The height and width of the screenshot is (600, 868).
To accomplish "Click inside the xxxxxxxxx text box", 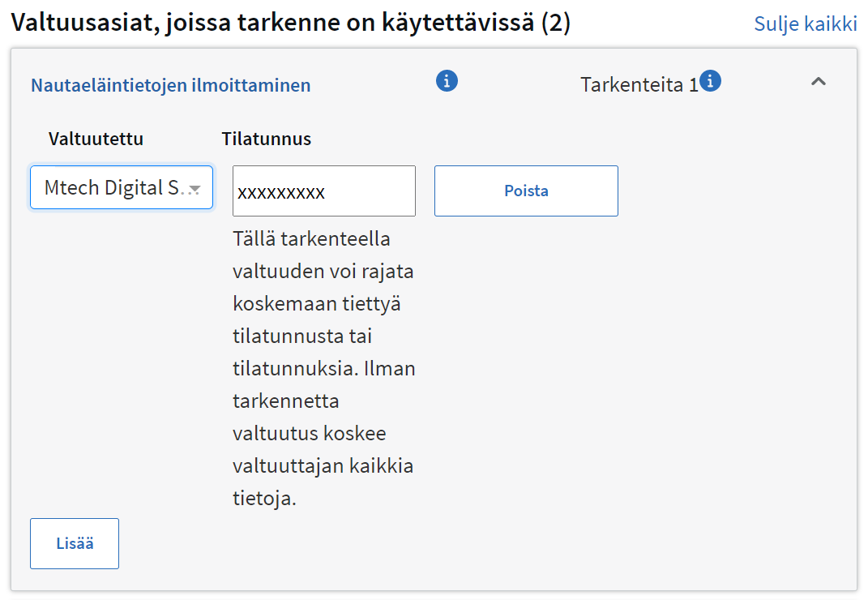I will [323, 191].
